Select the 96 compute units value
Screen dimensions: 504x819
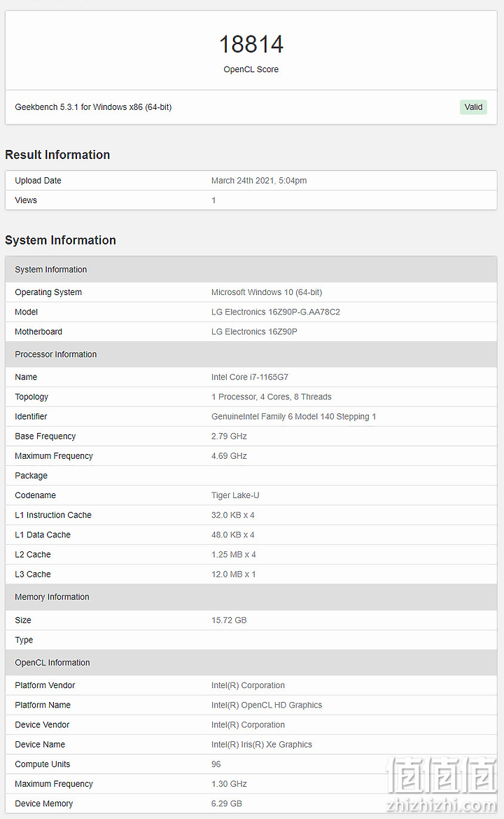click(x=216, y=764)
